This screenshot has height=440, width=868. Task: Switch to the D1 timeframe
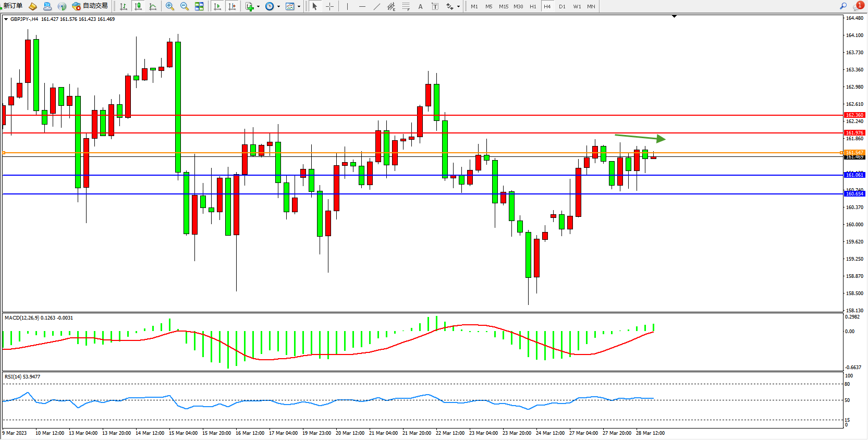point(562,7)
